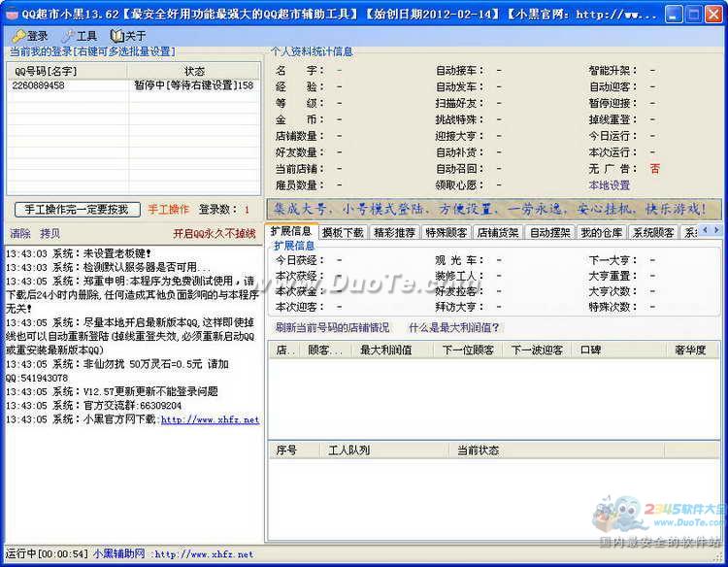Open the 登录 menu with key icon
Image resolution: width=728 pixels, height=567 pixels.
click(31, 36)
